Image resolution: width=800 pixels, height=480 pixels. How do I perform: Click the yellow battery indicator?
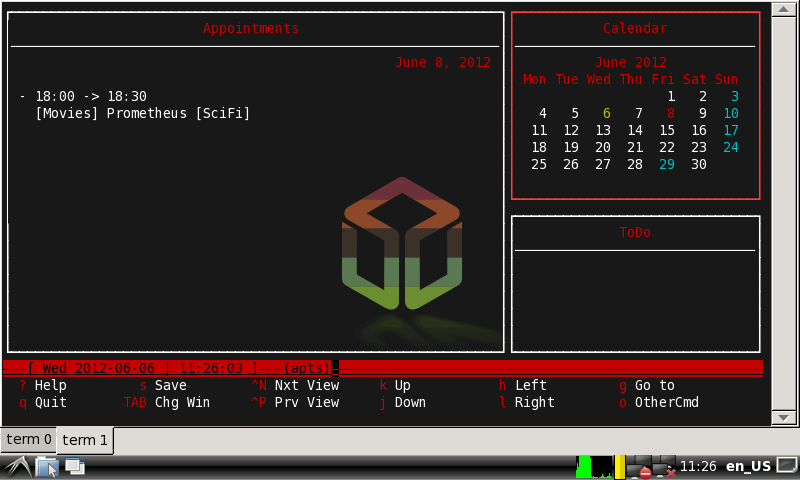coord(619,467)
